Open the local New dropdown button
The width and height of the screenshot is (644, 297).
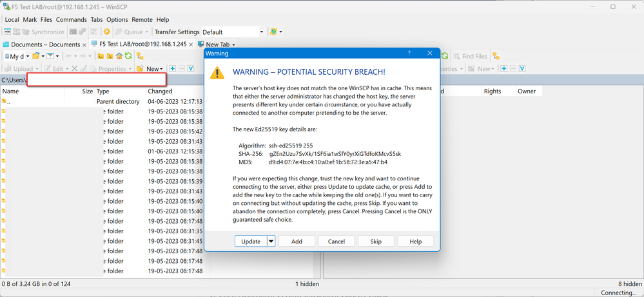151,68
